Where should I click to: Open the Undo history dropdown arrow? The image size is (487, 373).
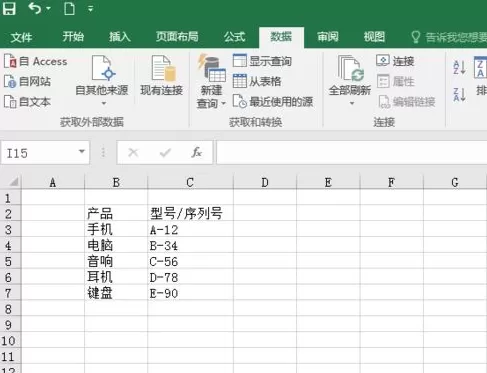(x=49, y=8)
